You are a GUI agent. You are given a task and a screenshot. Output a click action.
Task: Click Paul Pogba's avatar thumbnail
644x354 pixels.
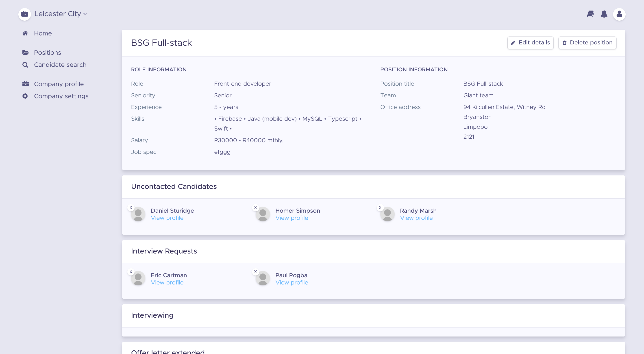tap(263, 278)
